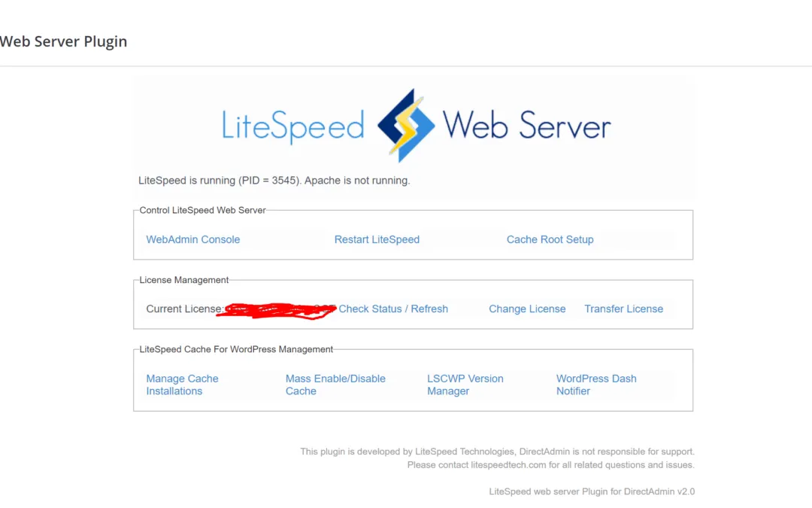Viewport: 812px width, 508px height.
Task: Restart LiteSpeed web server
Action: 377,239
